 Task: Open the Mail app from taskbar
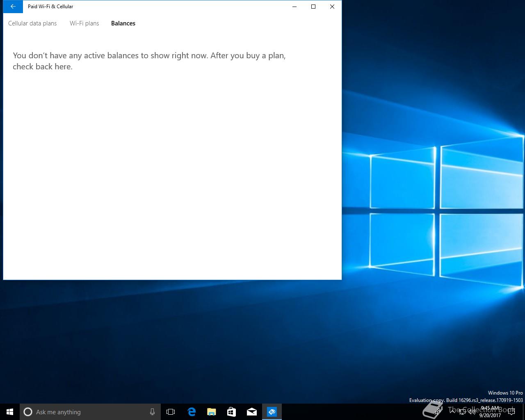tap(251, 412)
